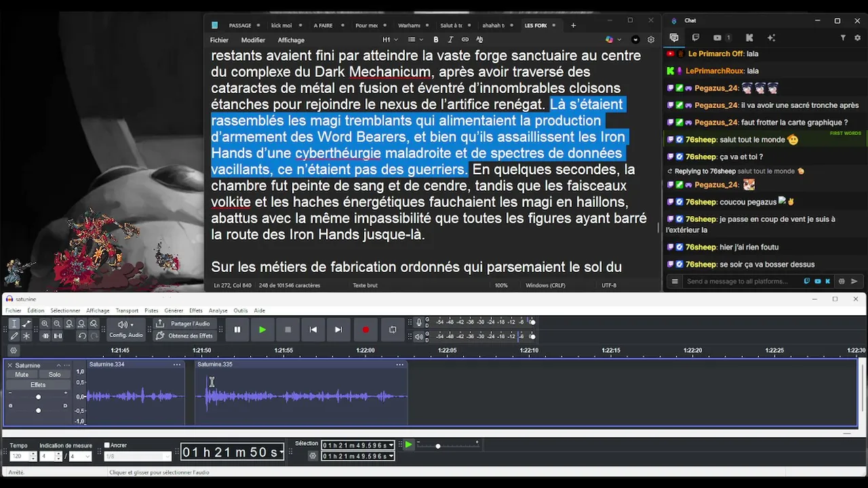The image size is (868, 488).
Task: Mute the Saturnine track
Action: (22, 375)
